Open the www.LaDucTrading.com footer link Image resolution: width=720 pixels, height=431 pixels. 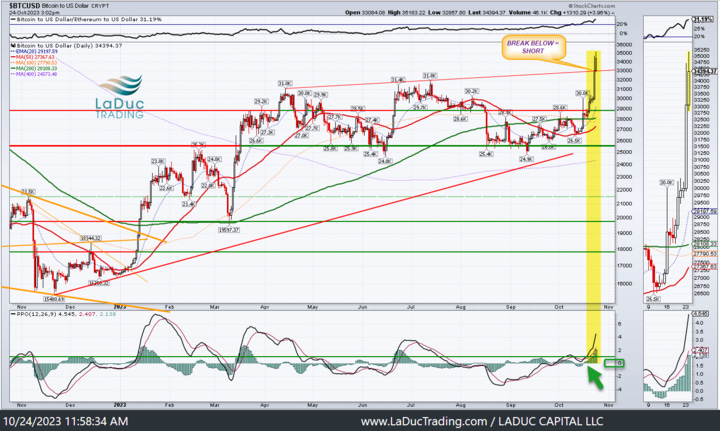click(424, 421)
